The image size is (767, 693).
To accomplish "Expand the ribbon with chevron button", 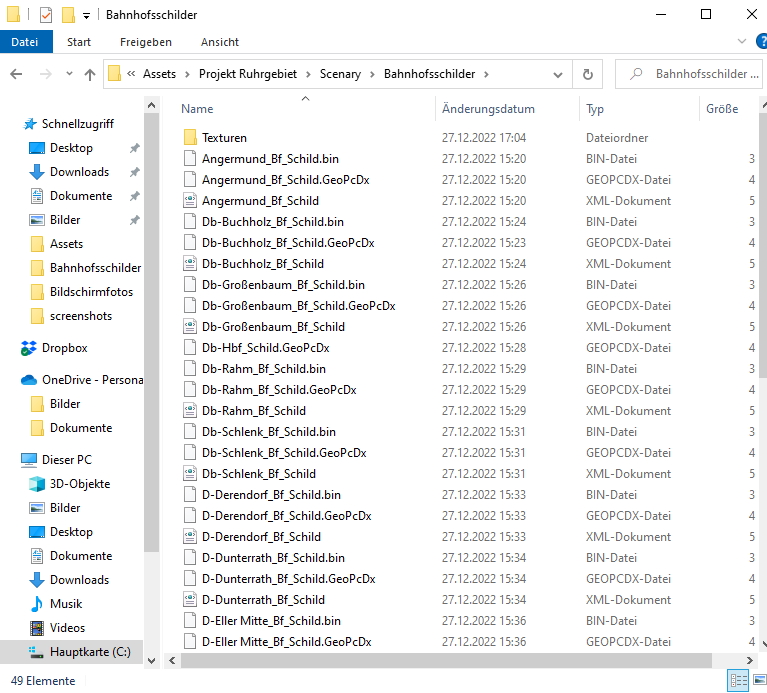I will pos(742,42).
